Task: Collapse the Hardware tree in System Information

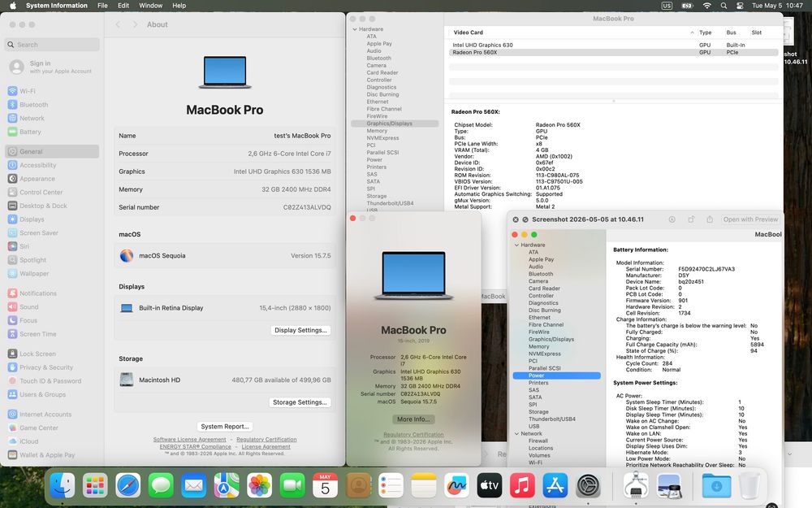Action: [x=355, y=29]
